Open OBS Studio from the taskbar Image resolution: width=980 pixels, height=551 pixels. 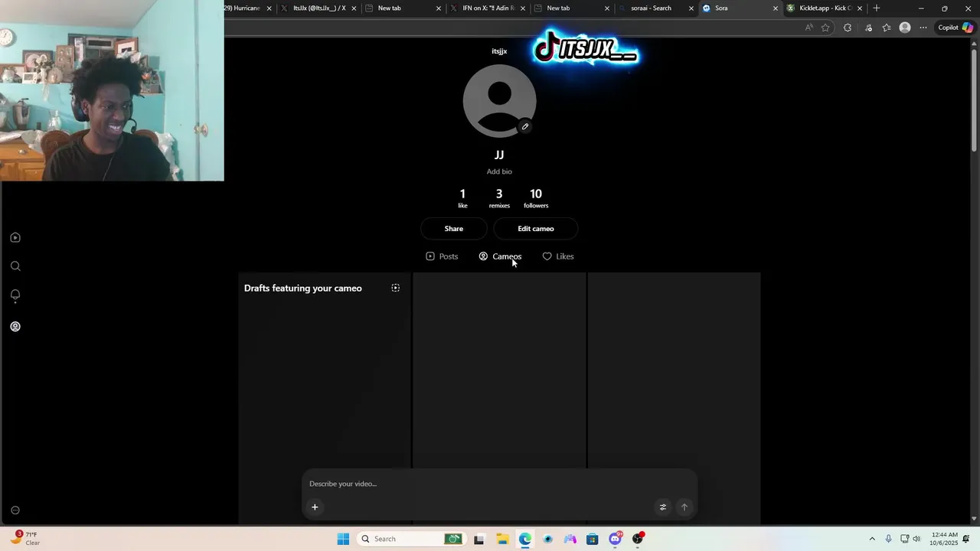point(638,539)
